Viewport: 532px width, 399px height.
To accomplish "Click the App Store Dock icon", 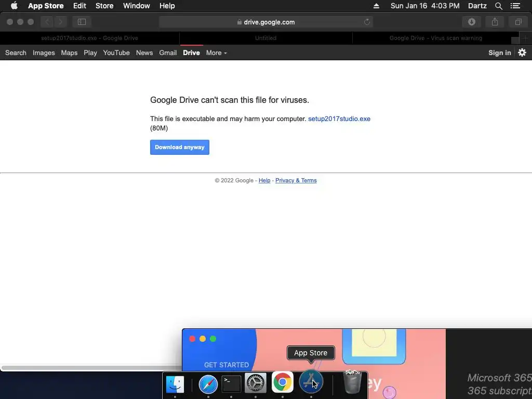I will pyautogui.click(x=311, y=382).
